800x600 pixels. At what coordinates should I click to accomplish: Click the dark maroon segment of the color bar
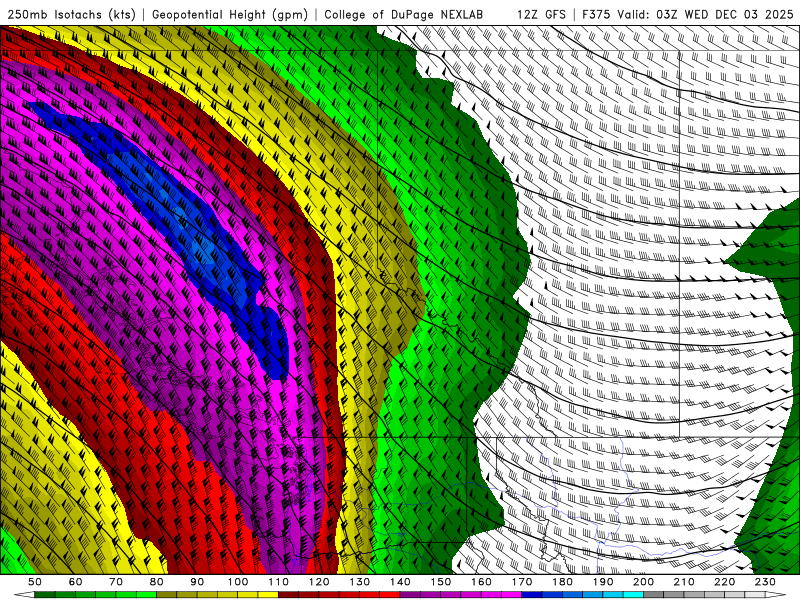(x=288, y=594)
